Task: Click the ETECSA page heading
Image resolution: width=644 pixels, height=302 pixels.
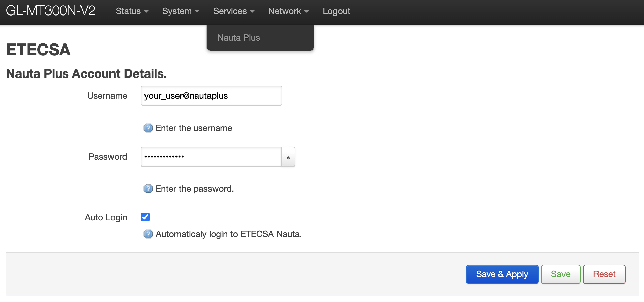Action: pos(38,49)
